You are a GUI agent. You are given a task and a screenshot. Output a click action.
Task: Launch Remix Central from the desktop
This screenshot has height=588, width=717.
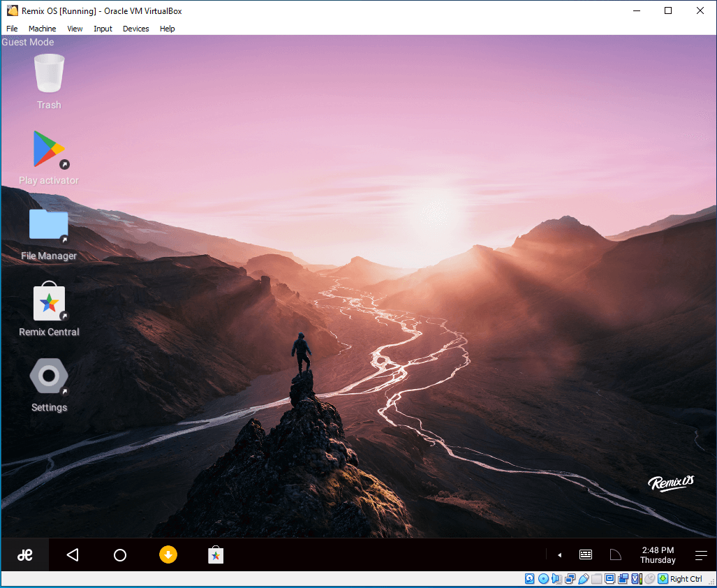[x=49, y=303]
